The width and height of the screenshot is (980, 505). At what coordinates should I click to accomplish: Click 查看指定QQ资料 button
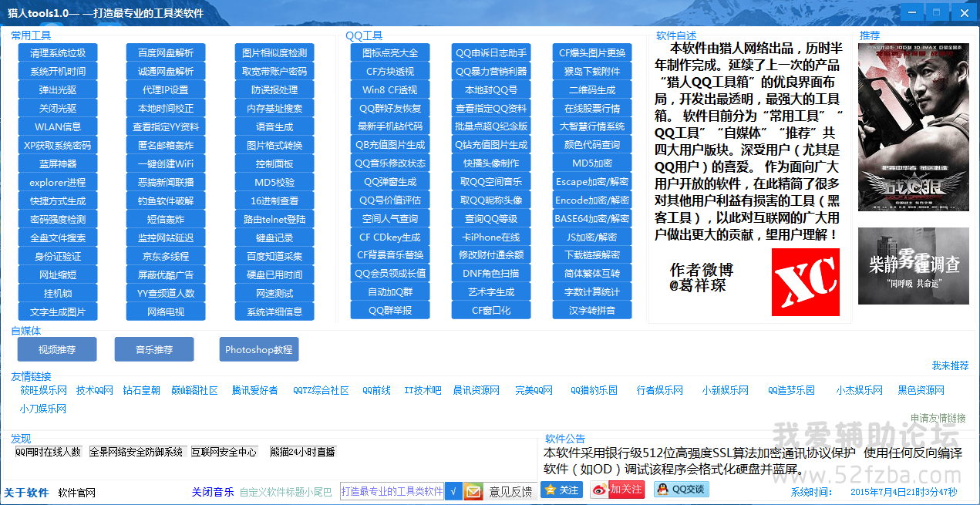[491, 108]
